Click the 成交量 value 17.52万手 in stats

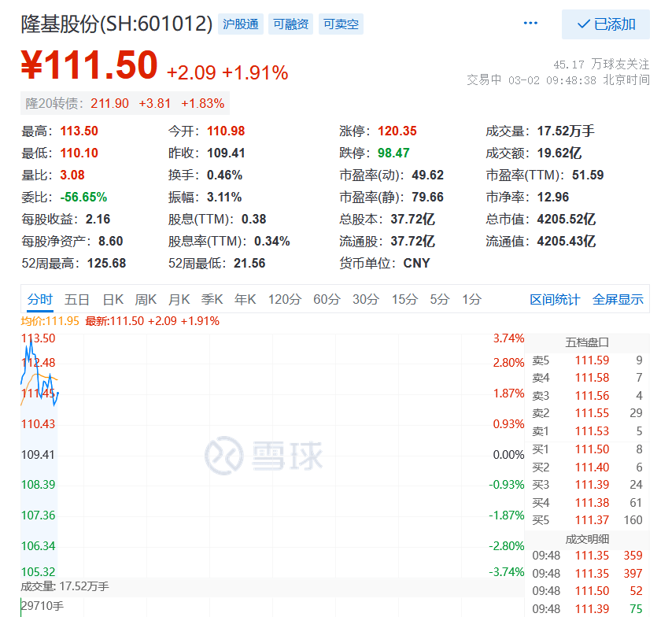pos(566,131)
